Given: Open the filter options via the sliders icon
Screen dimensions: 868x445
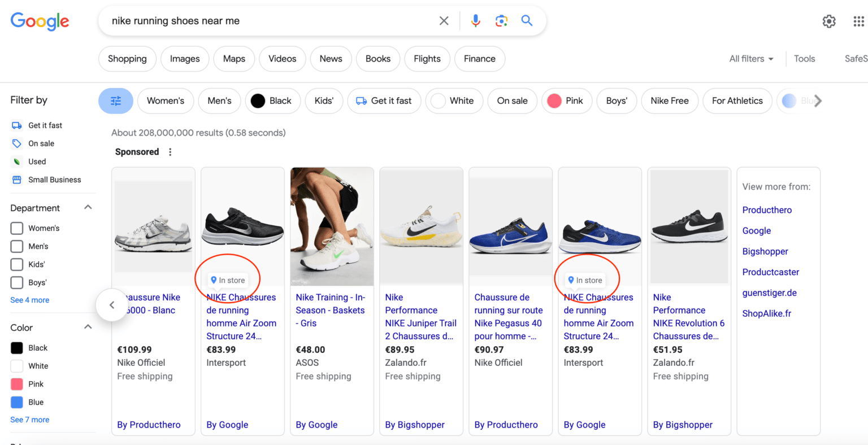Looking at the screenshot, I should coord(116,101).
